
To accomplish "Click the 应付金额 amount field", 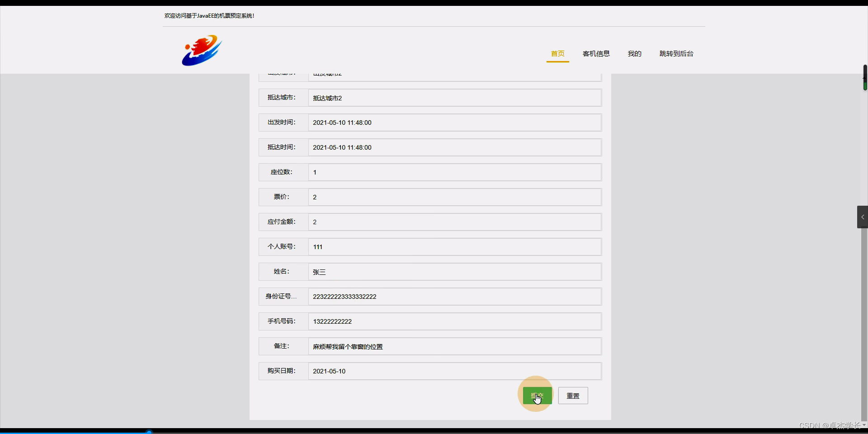I will click(454, 222).
